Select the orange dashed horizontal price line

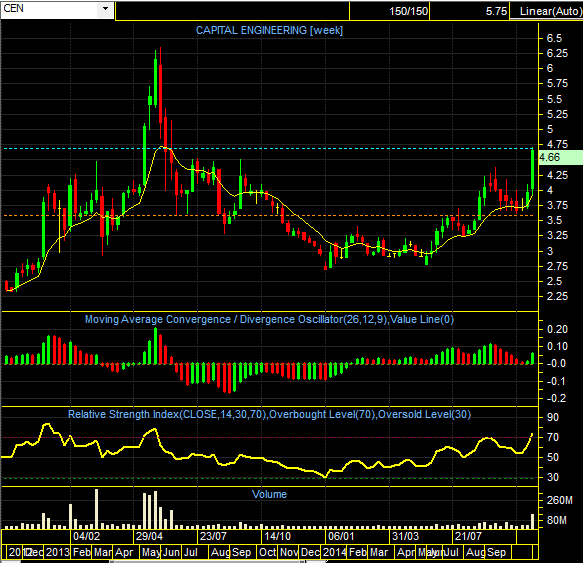point(269,216)
